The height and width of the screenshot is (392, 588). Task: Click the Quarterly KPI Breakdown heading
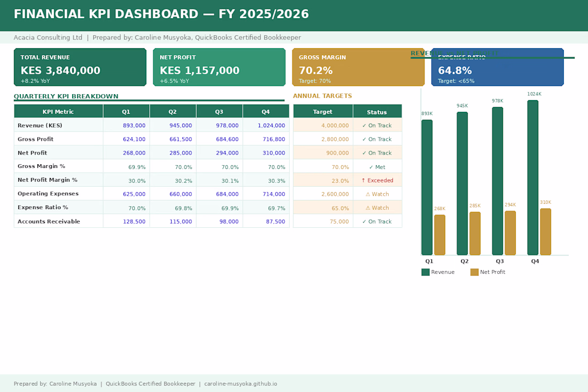tap(66, 96)
